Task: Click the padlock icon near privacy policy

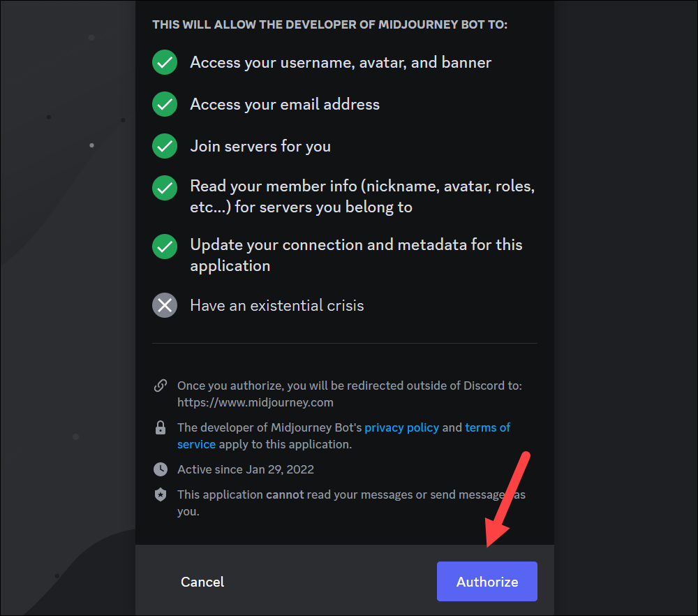Action: click(x=161, y=427)
